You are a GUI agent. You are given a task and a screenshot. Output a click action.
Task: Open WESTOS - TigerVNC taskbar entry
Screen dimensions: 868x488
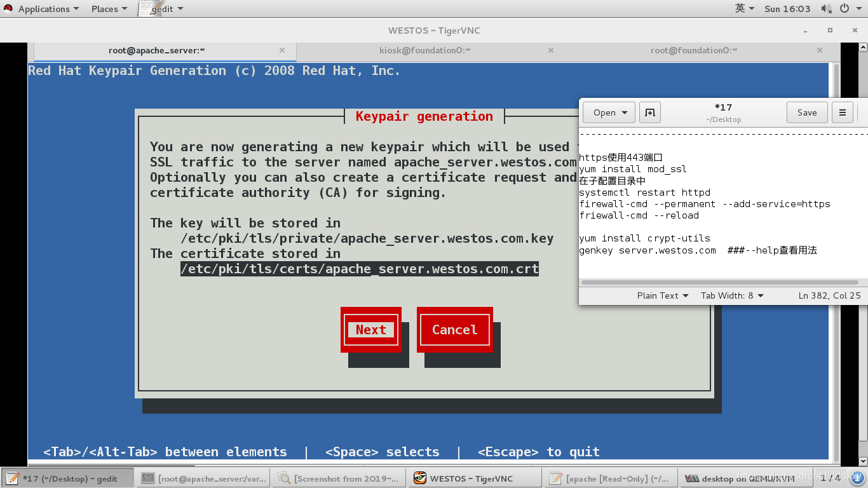476,478
